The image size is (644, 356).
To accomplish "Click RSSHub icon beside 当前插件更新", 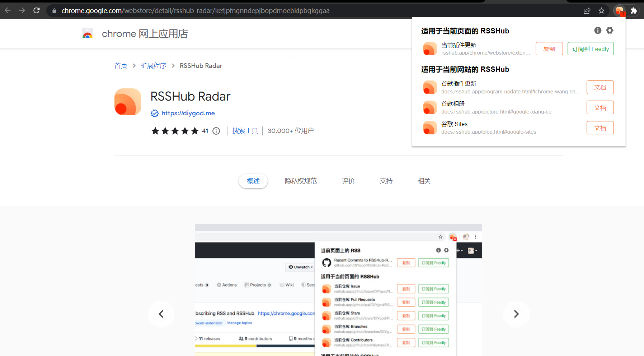I will (x=430, y=49).
